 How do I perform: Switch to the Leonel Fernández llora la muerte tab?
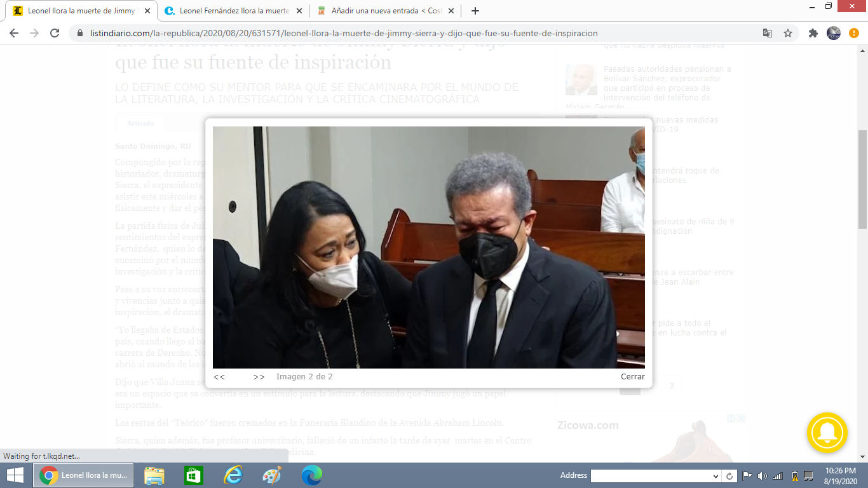tap(227, 11)
